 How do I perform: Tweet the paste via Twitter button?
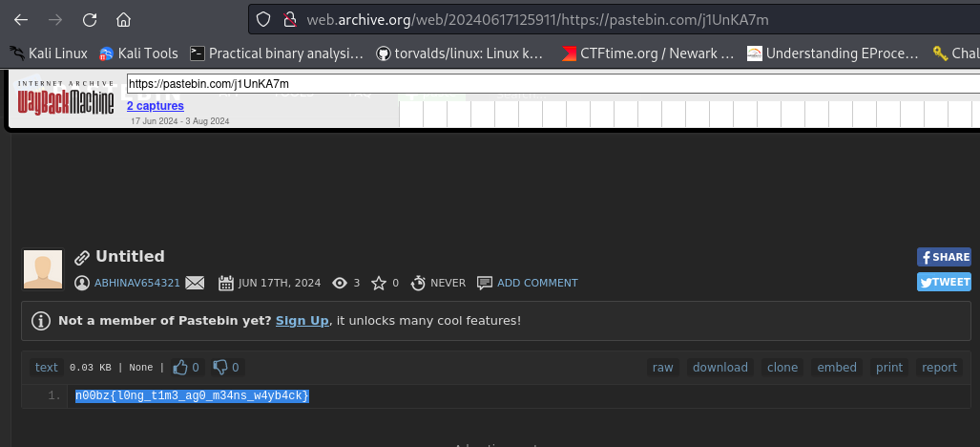(944, 282)
